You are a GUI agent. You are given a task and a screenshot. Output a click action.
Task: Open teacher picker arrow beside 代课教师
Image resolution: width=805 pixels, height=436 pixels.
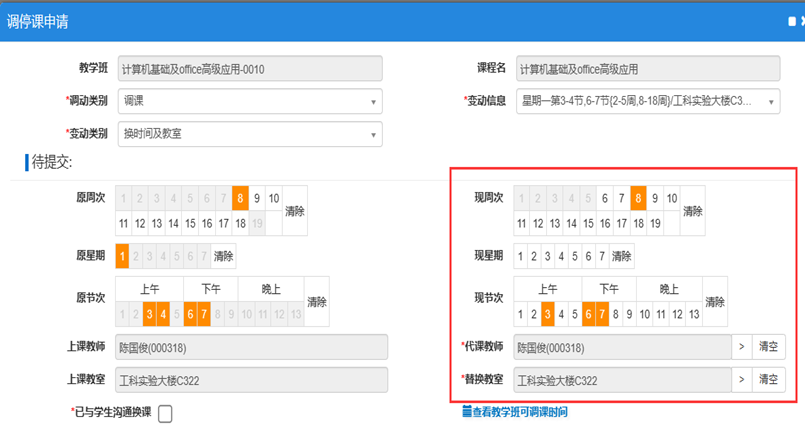point(741,348)
